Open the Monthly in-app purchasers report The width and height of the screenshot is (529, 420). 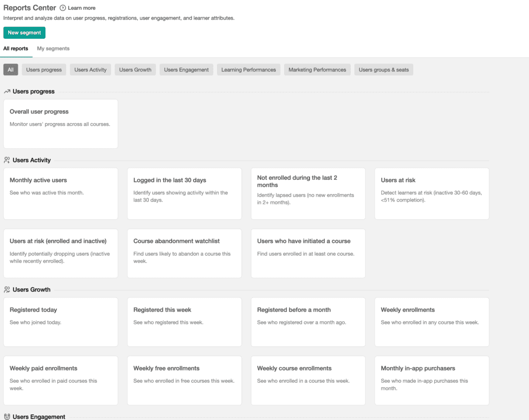pos(431,380)
